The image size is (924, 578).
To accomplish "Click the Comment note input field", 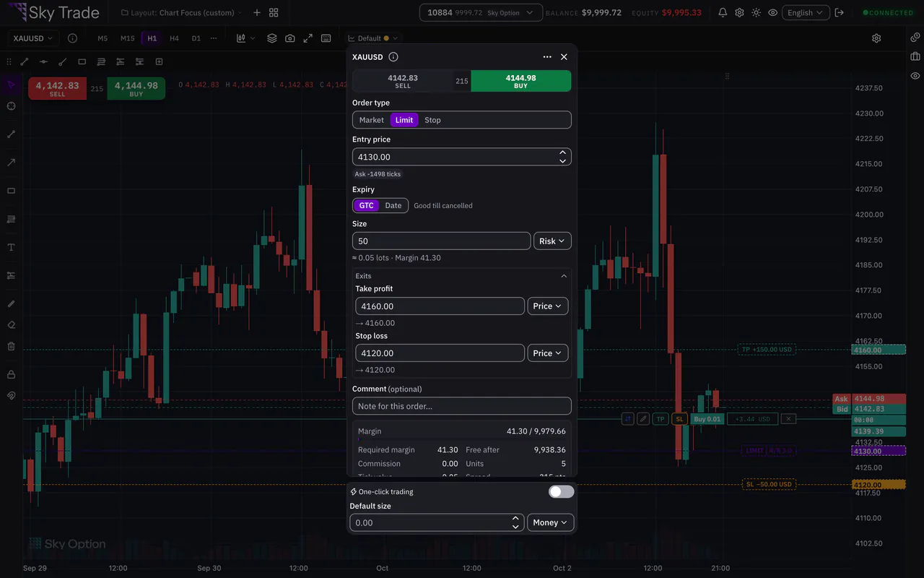I will click(x=462, y=406).
